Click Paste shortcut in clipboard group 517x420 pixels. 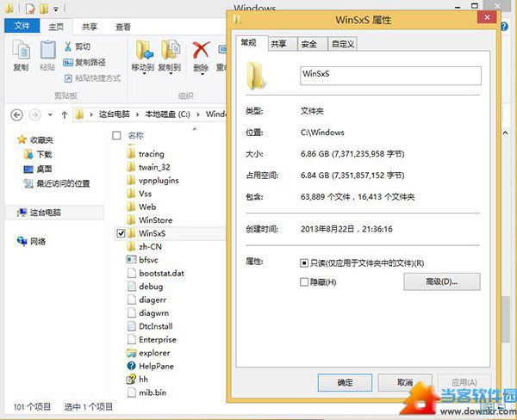coord(92,78)
